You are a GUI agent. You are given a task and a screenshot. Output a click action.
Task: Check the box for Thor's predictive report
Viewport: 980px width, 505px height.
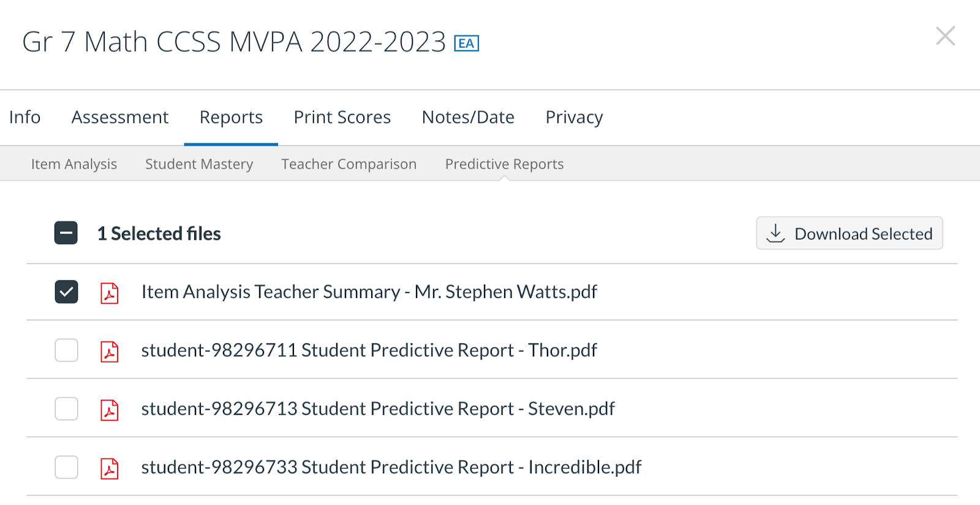pyautogui.click(x=66, y=350)
